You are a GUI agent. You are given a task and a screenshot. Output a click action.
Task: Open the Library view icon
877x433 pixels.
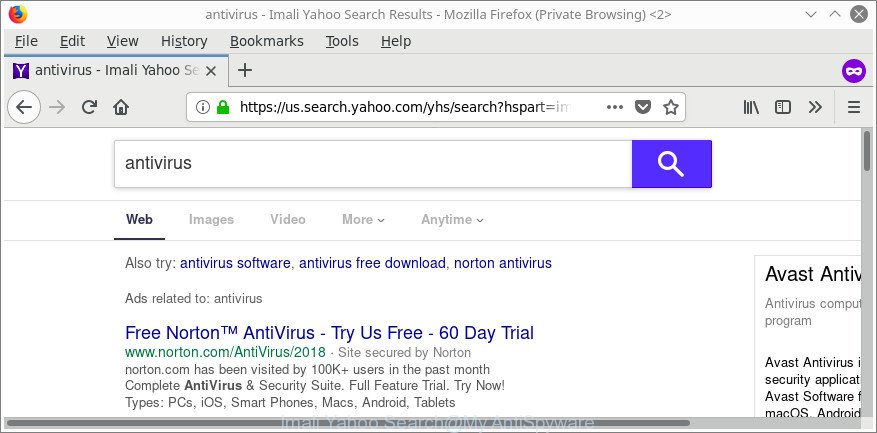coord(751,107)
